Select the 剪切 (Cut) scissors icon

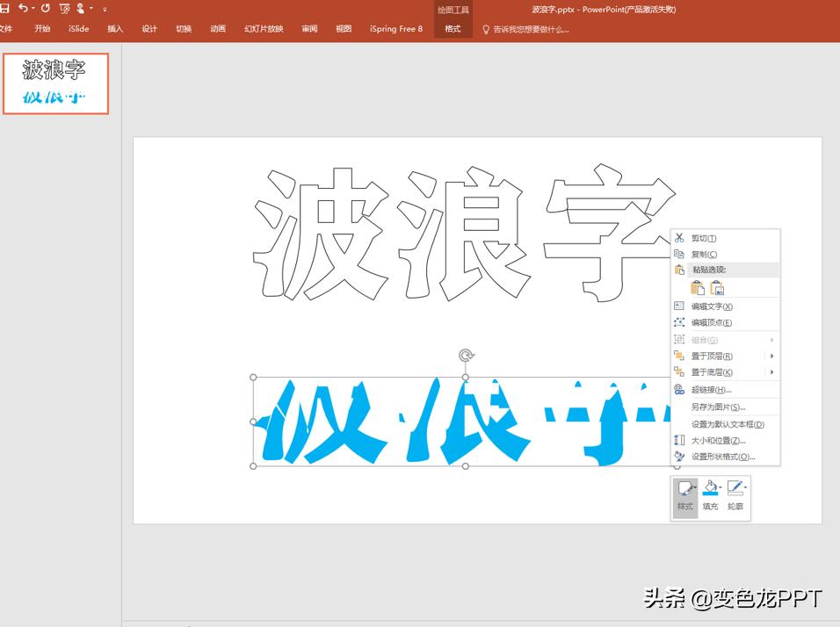click(678, 238)
